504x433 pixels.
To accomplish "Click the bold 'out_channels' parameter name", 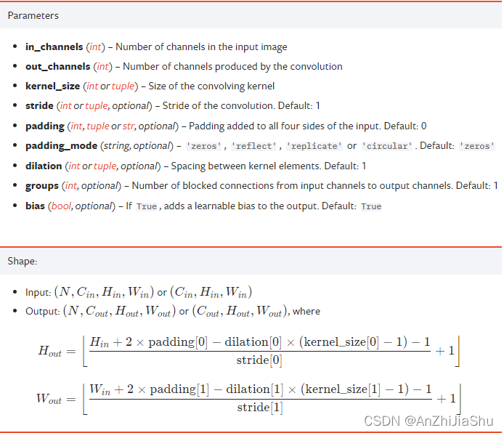I will tap(58, 67).
